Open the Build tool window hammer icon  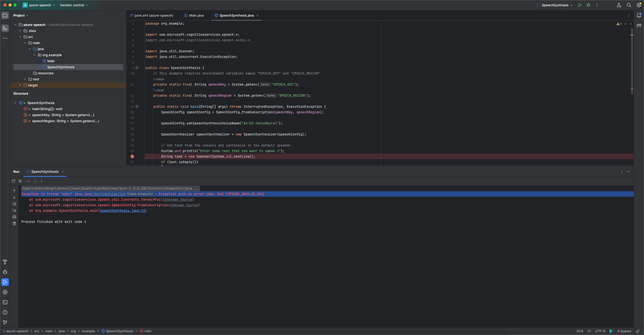click(x=5, y=262)
